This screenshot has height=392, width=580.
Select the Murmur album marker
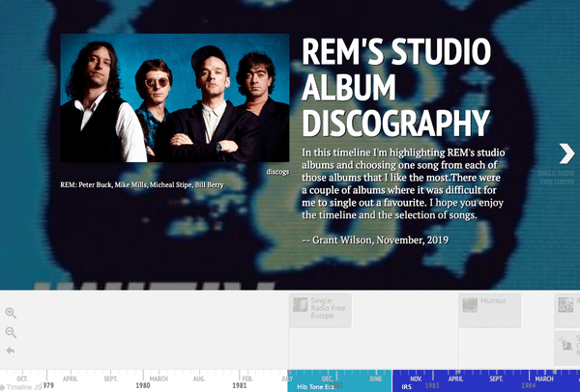pyautogui.click(x=490, y=311)
